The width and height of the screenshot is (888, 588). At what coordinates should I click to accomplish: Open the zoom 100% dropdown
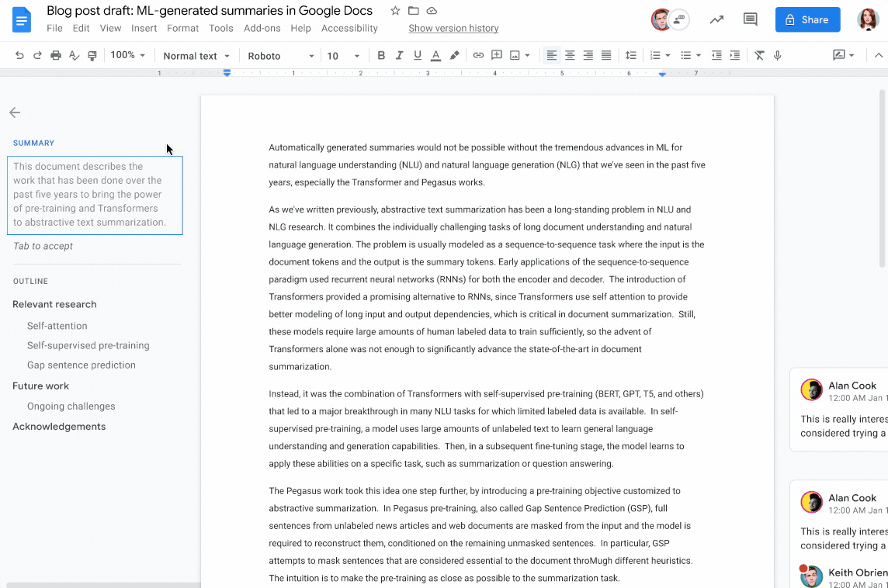pyautogui.click(x=128, y=55)
